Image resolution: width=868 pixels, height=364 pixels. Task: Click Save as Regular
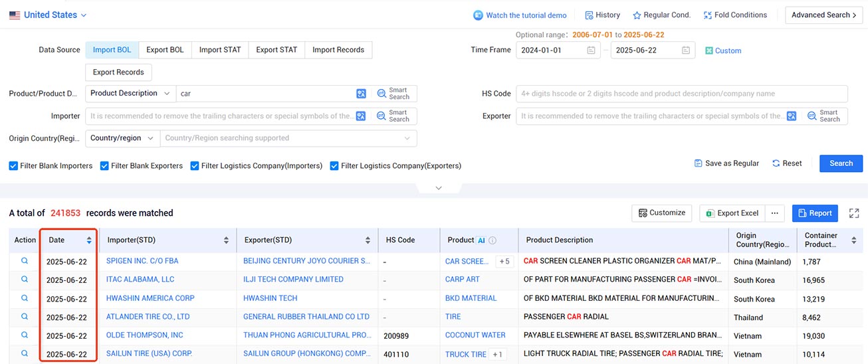click(x=726, y=163)
